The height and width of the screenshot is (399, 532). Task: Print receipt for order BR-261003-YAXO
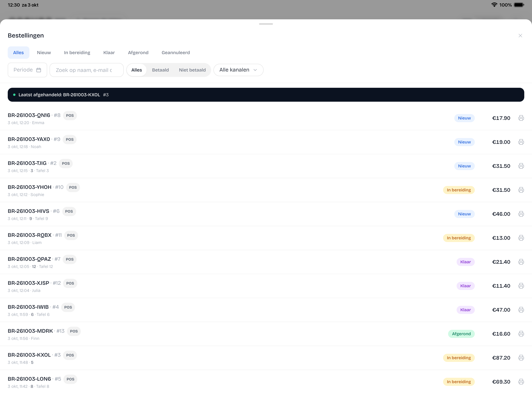point(521,142)
